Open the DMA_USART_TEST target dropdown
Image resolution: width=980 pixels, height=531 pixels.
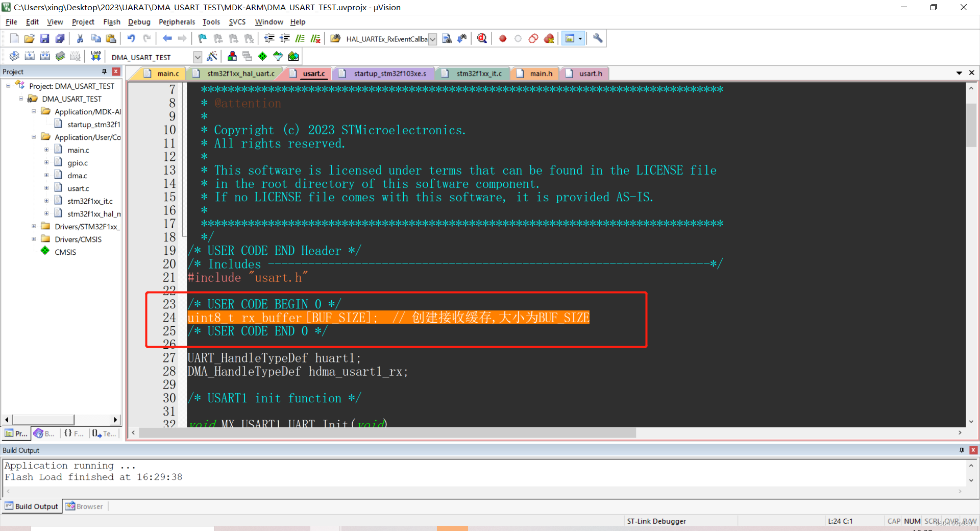coord(198,57)
